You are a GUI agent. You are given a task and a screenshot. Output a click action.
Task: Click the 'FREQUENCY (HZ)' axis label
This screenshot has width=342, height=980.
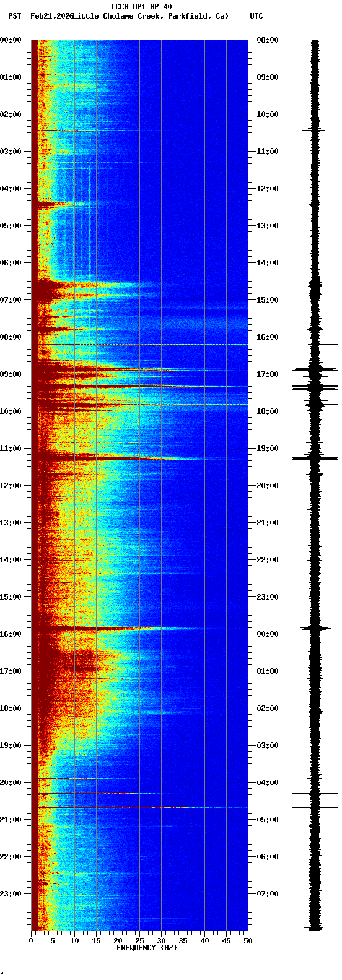click(x=147, y=947)
